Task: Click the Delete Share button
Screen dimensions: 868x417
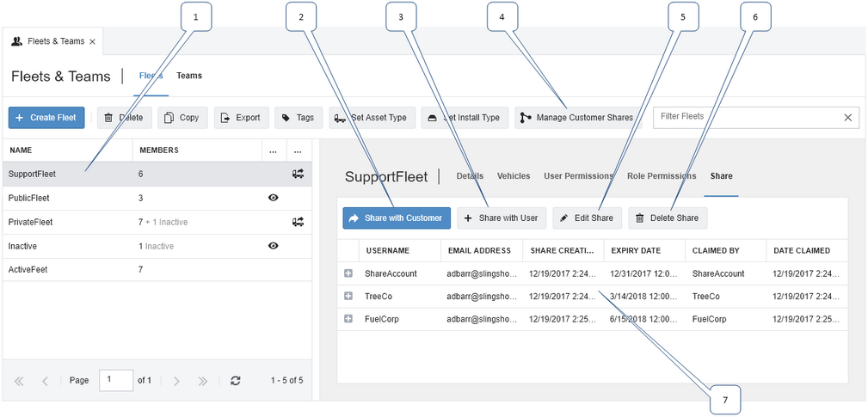Action: pos(668,218)
